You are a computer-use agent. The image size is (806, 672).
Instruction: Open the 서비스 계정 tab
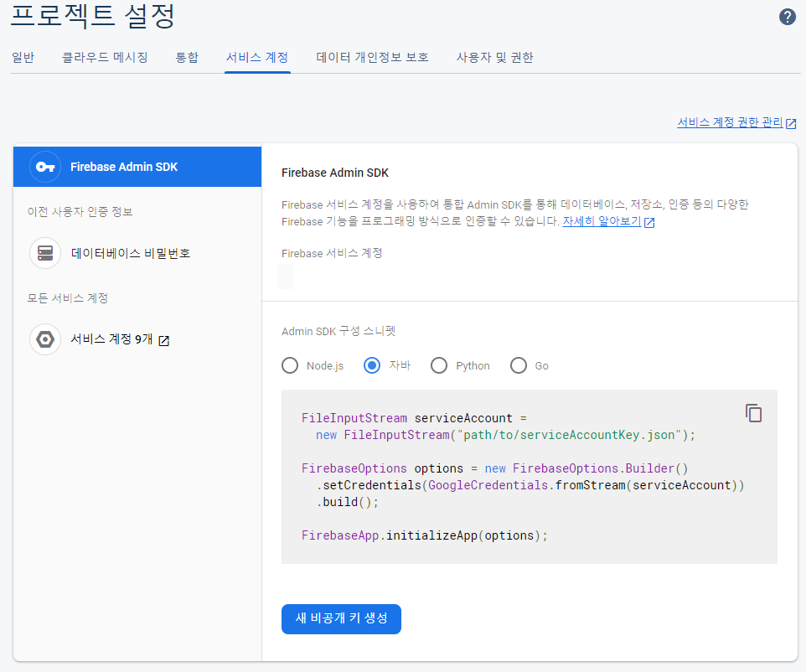[x=257, y=58]
